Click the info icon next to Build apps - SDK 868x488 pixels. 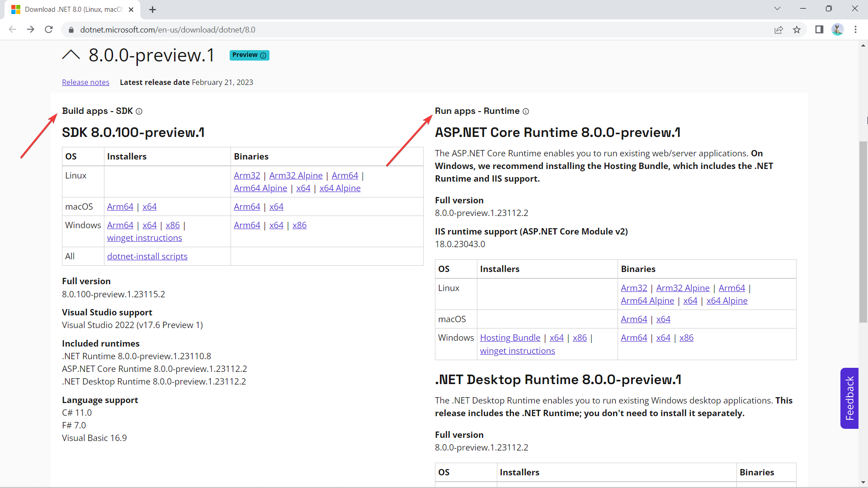click(139, 111)
